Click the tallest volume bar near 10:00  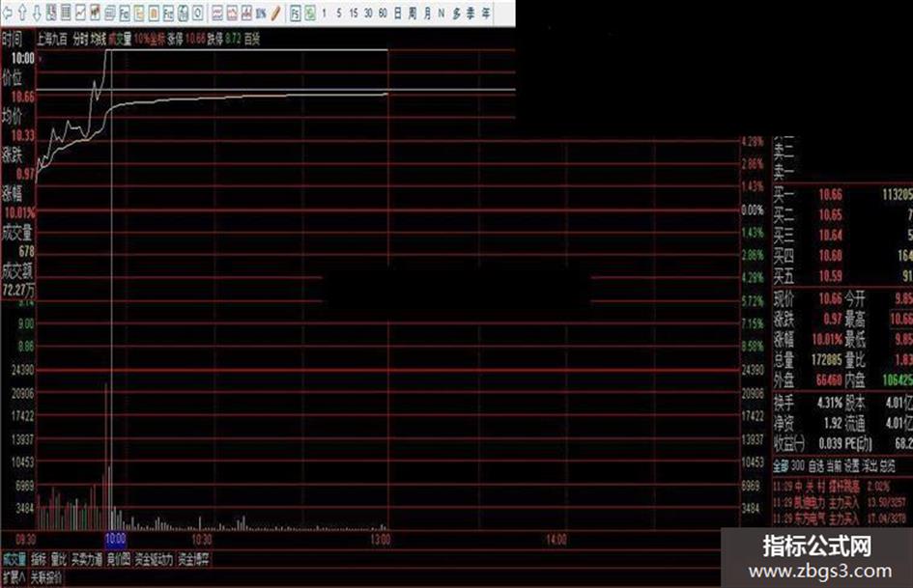106,457
